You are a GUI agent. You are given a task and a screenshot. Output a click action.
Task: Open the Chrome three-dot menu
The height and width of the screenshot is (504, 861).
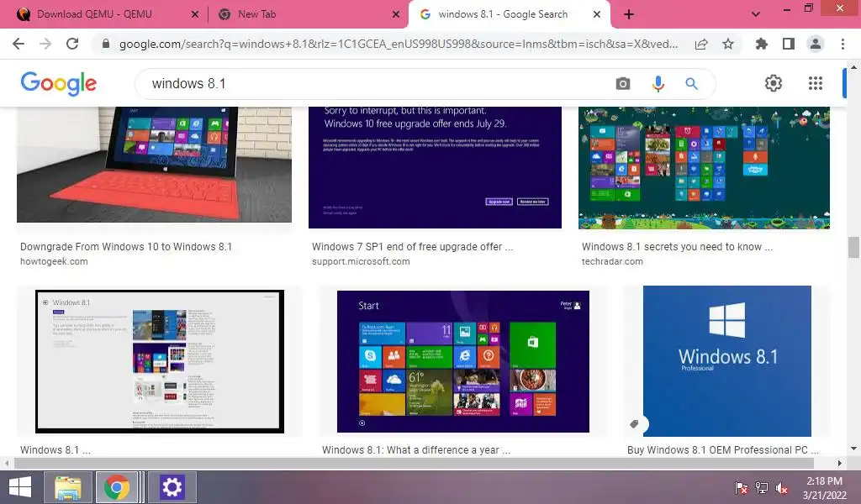tap(843, 44)
